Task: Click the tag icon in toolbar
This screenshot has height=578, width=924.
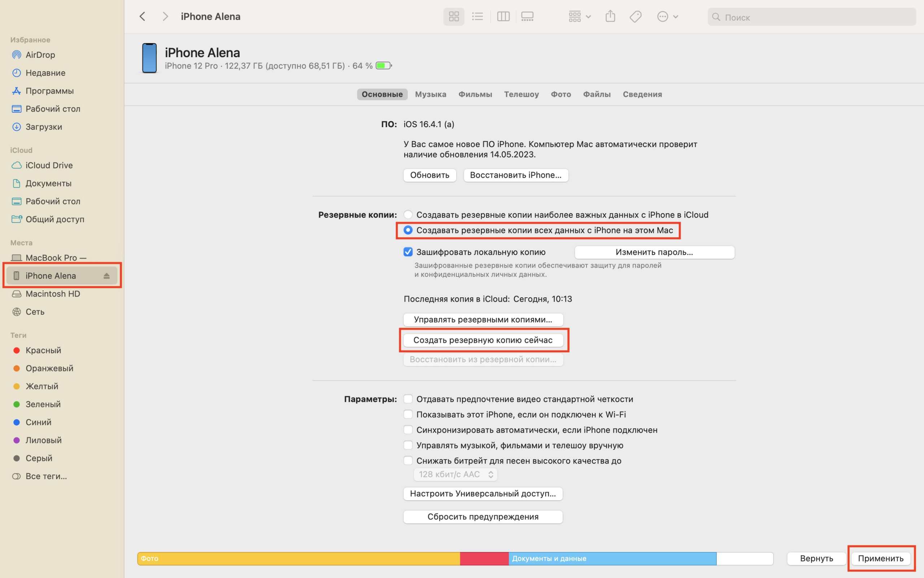Action: [x=635, y=17]
